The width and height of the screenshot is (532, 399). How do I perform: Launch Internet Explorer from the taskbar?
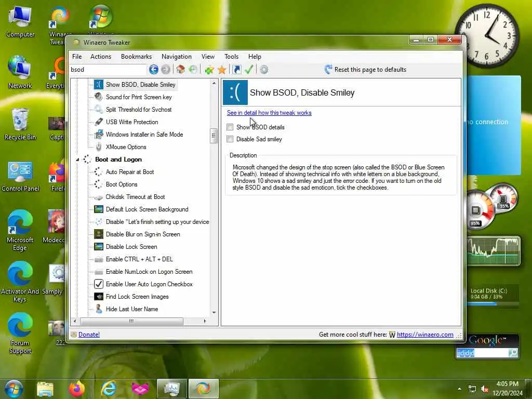tap(109, 389)
